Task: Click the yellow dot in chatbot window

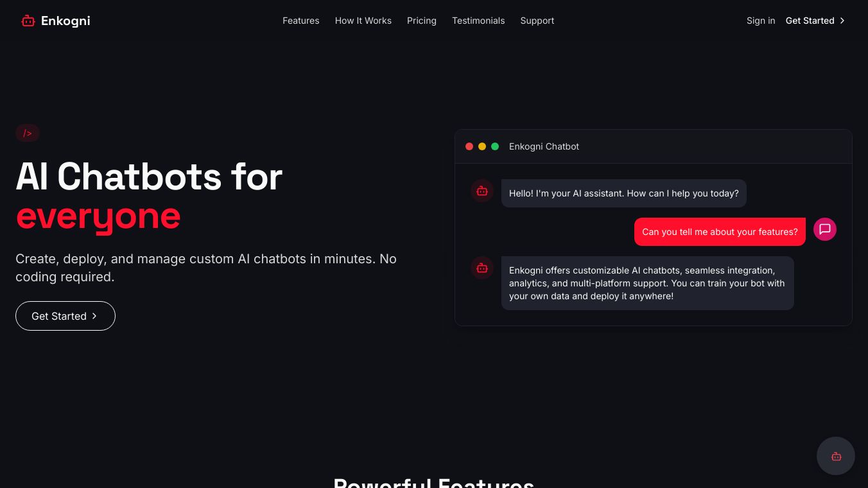Action: click(x=482, y=146)
